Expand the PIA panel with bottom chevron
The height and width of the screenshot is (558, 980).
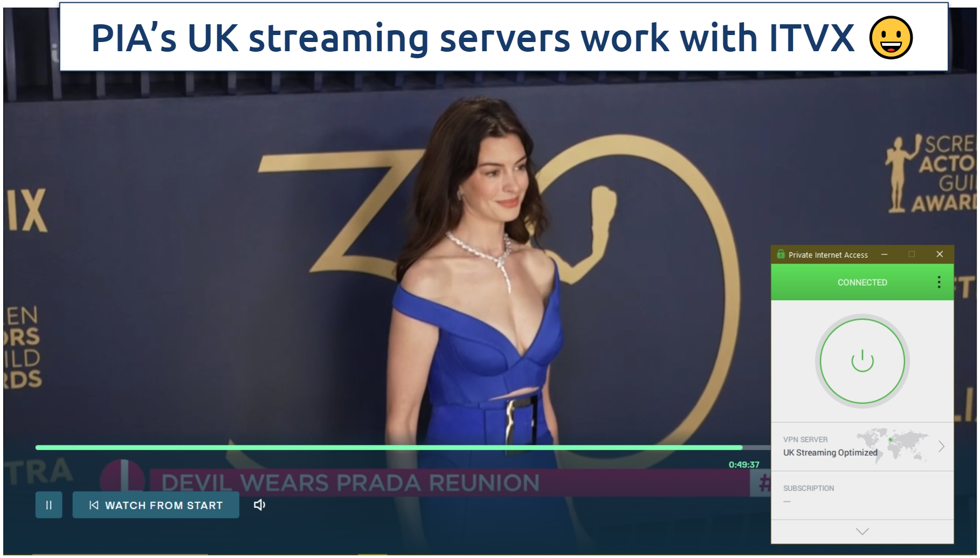(862, 532)
